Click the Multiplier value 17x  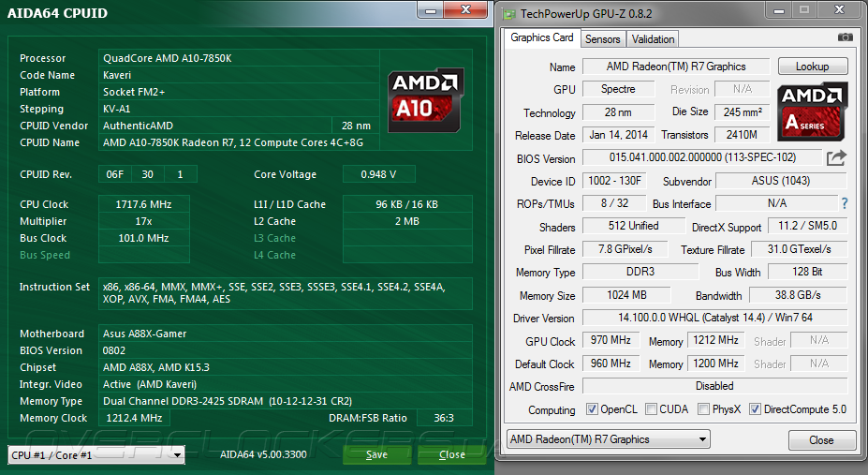[x=144, y=221]
